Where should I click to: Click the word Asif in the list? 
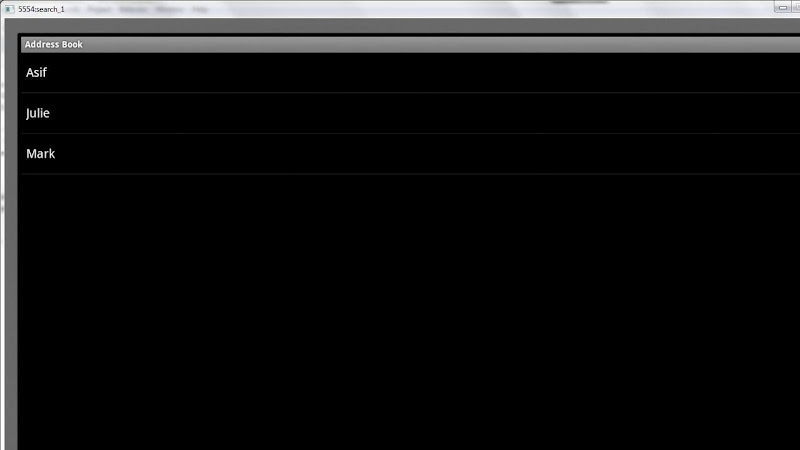pyautogui.click(x=36, y=72)
